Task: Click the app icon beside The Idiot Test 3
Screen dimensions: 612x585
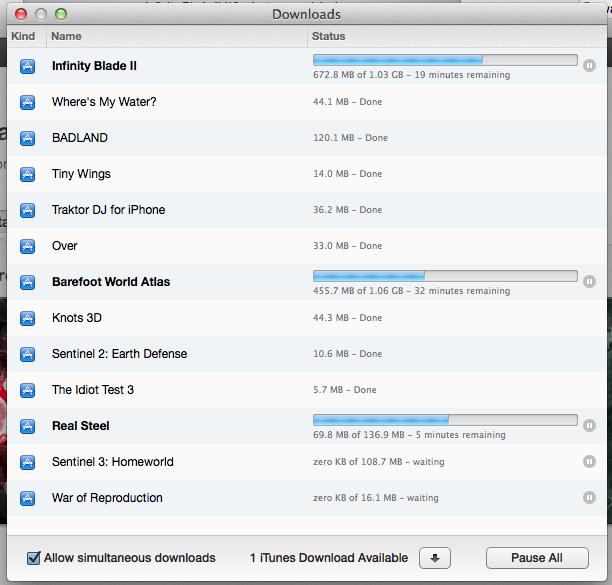Action: click(27, 390)
